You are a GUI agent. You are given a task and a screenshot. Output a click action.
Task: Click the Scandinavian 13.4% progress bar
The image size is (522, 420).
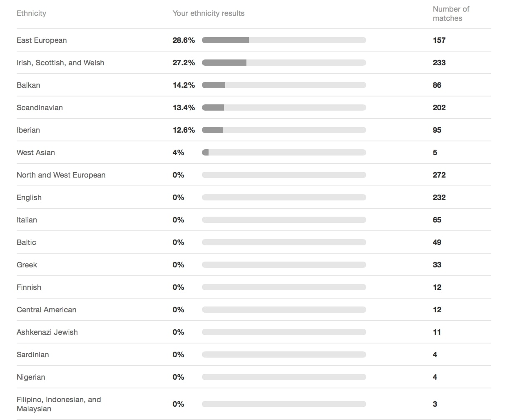[x=283, y=108]
